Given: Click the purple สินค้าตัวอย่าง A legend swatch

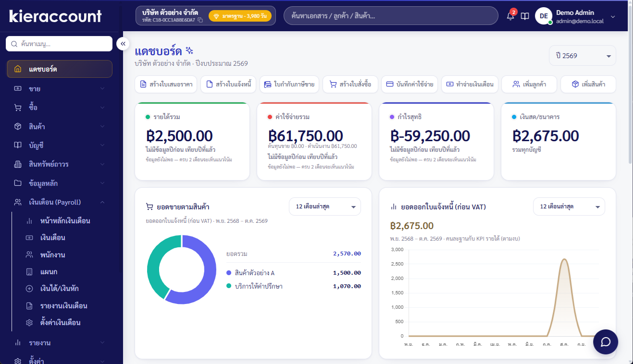Looking at the screenshot, I should click(x=229, y=273).
